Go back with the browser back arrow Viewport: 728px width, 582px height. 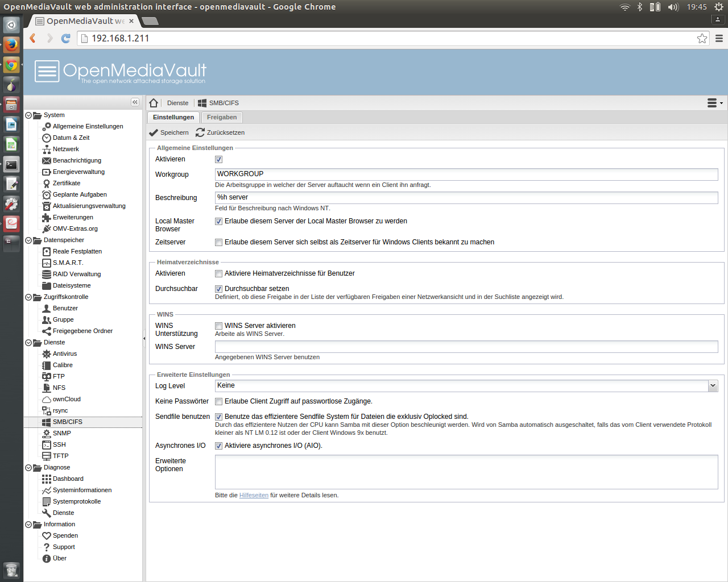pos(32,38)
